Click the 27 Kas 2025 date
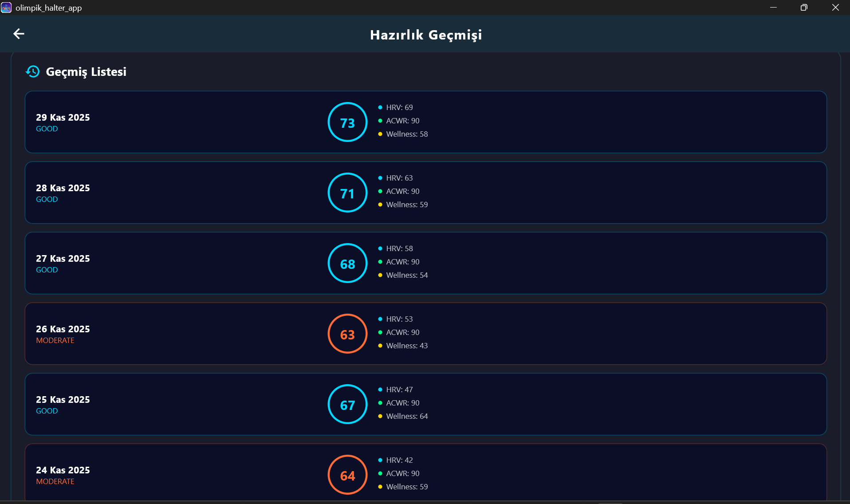Image resolution: width=850 pixels, height=504 pixels. [63, 259]
